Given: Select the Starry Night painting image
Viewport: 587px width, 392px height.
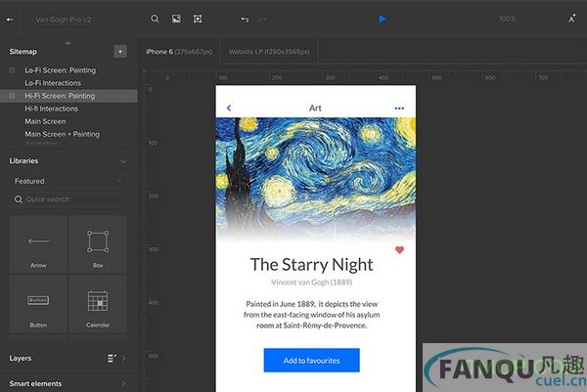Looking at the screenshot, I should [316, 180].
